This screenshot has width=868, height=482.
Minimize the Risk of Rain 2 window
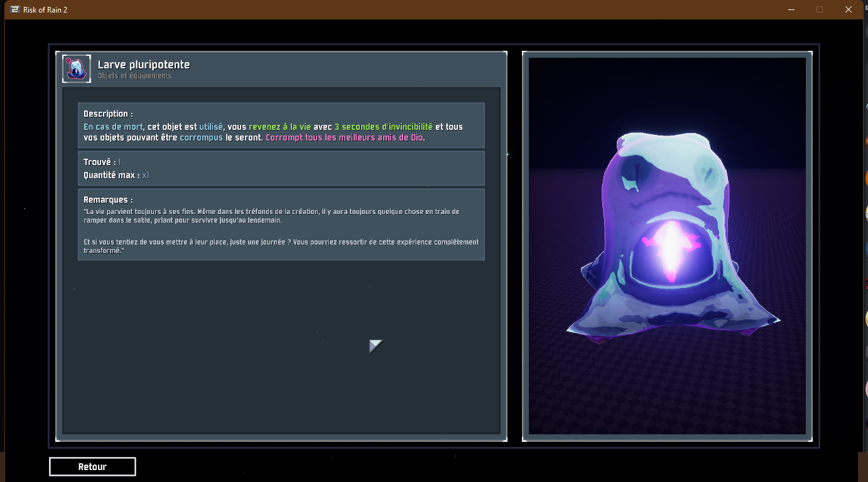point(790,9)
